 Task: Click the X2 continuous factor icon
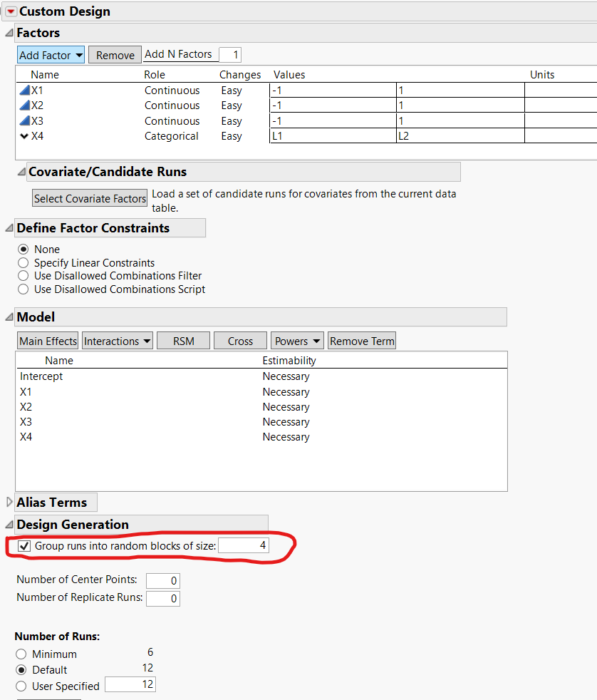24,105
